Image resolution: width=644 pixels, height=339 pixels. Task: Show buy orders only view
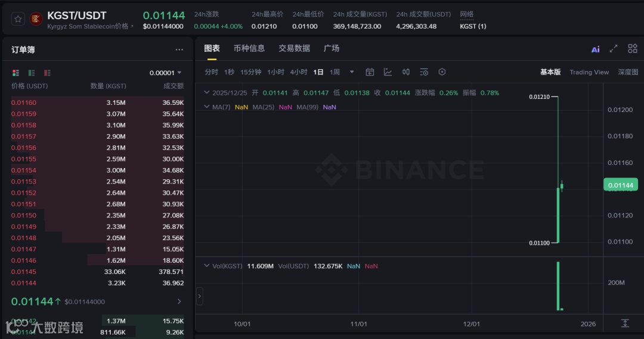31,73
